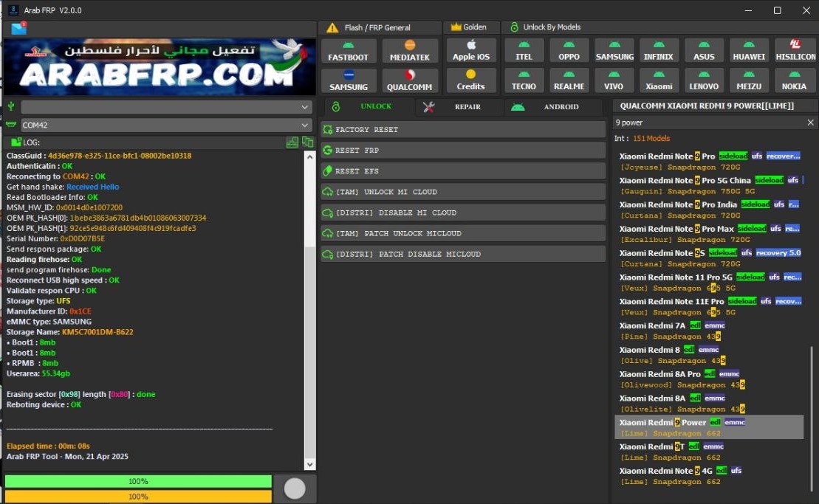Select Xiaomi Redmi 8A Pro model
The image size is (819, 504).
point(709,379)
